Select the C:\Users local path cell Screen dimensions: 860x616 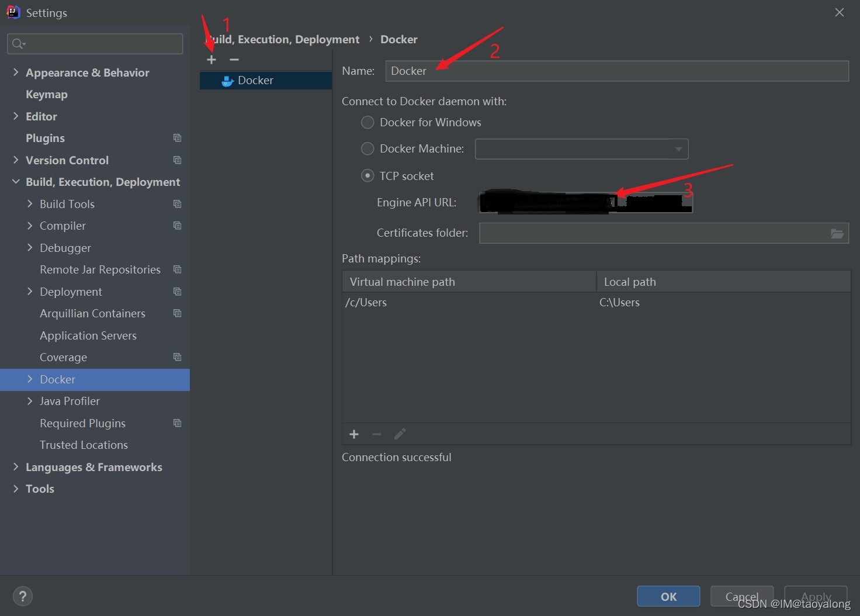[x=724, y=302]
